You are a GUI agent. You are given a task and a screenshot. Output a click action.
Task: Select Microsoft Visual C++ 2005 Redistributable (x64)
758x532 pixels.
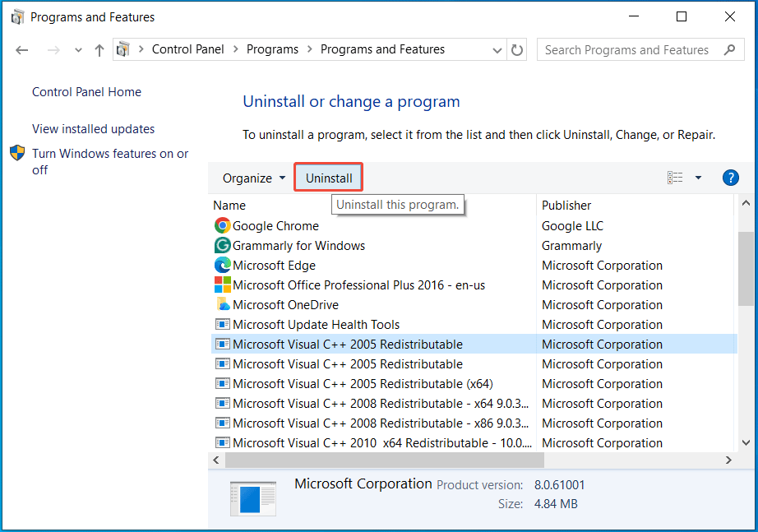pyautogui.click(x=329, y=383)
